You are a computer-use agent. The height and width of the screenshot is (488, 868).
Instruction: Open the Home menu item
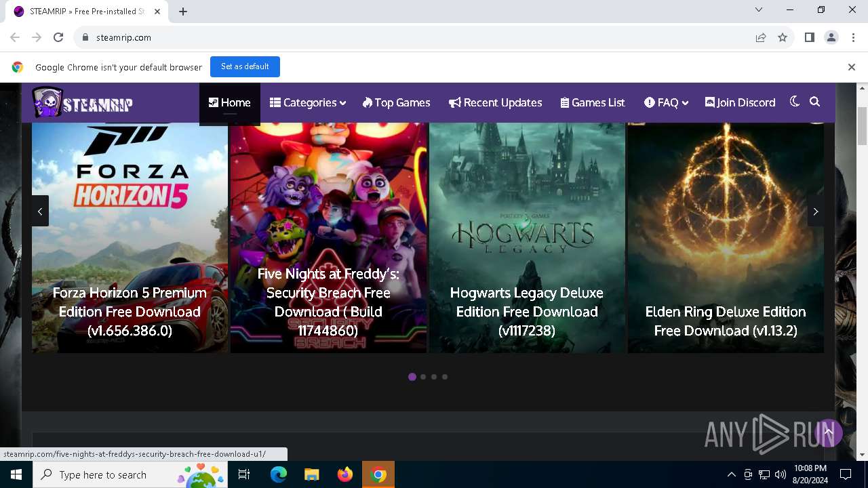[229, 102]
